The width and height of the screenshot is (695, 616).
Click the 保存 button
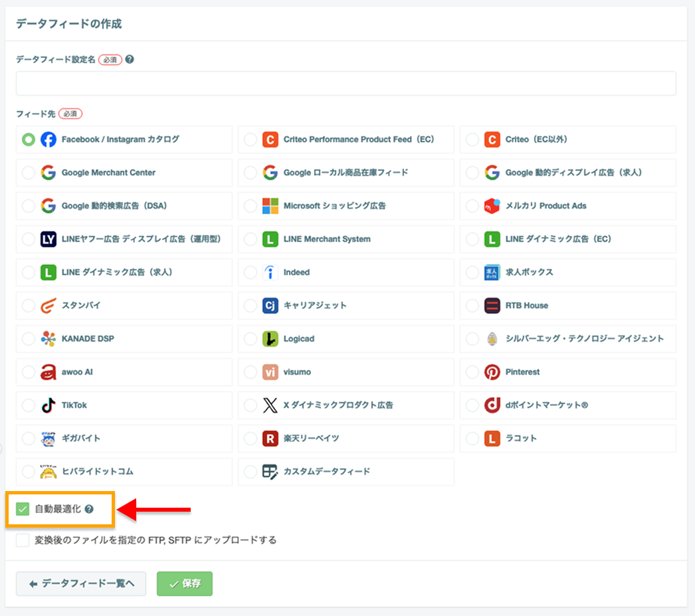[185, 583]
